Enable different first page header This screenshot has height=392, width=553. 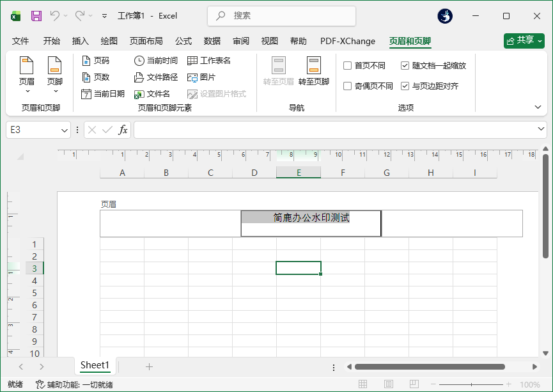click(348, 65)
